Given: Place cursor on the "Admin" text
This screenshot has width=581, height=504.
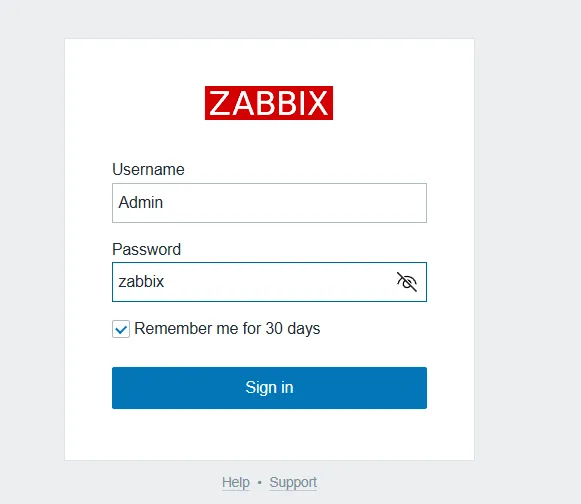Looking at the screenshot, I should (140, 202).
